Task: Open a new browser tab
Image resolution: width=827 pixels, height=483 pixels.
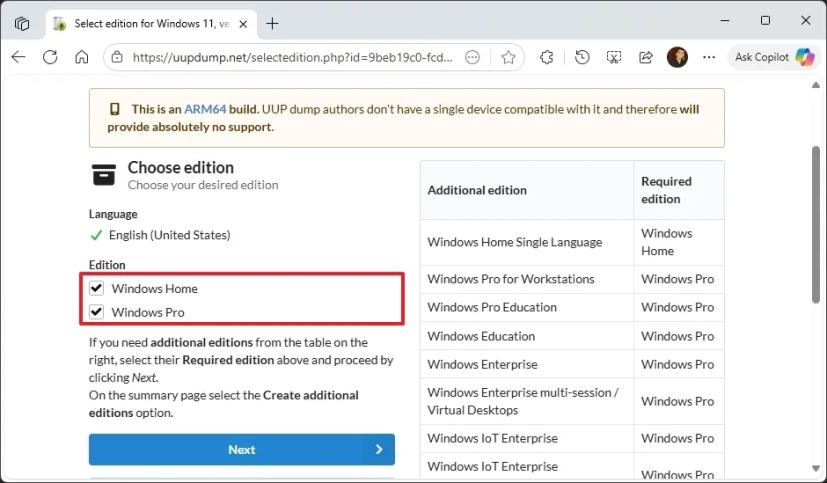Action: point(272,23)
